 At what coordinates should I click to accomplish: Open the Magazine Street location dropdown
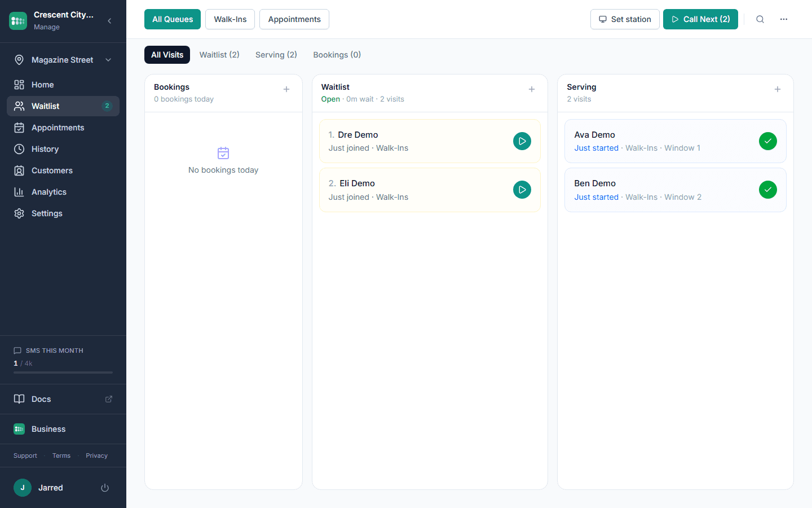63,60
